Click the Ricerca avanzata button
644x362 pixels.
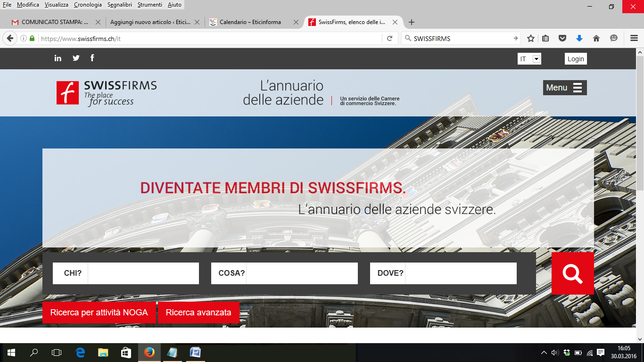click(198, 313)
